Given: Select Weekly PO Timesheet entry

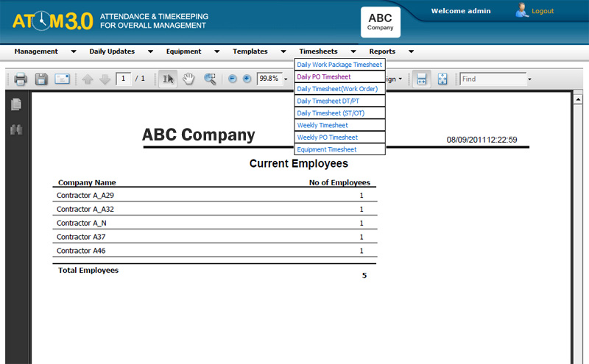Looking at the screenshot, I should click(339, 138).
